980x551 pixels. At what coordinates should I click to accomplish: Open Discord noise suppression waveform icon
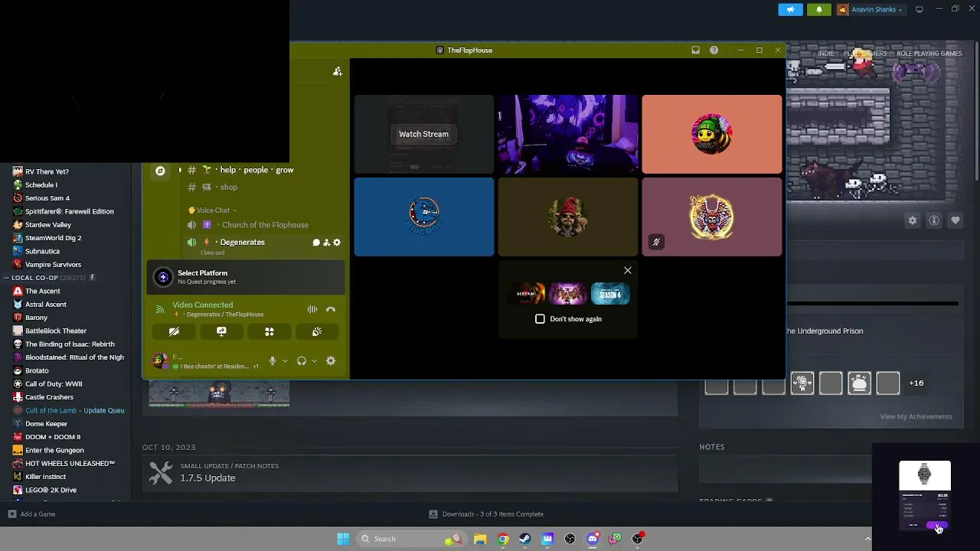click(x=312, y=310)
